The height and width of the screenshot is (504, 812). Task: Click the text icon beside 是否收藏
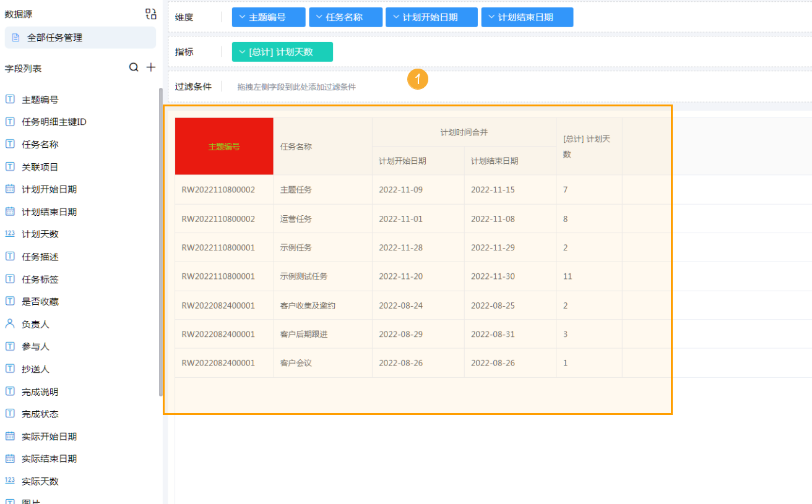[x=9, y=301]
